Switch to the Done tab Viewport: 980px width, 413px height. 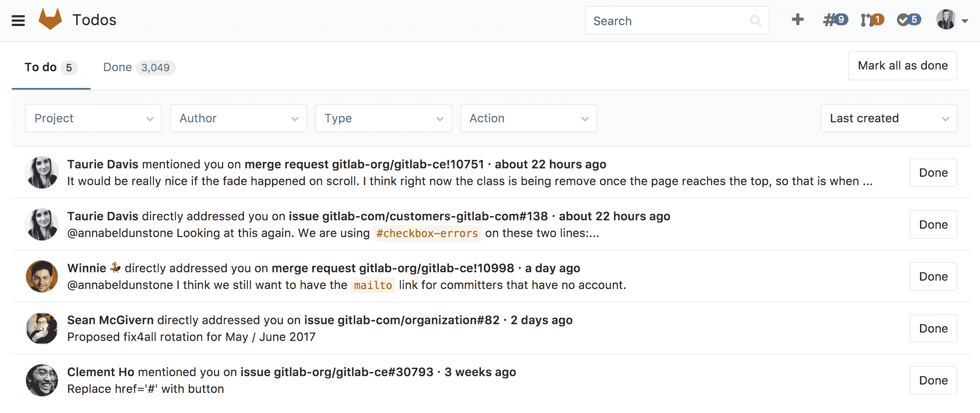pyautogui.click(x=138, y=67)
